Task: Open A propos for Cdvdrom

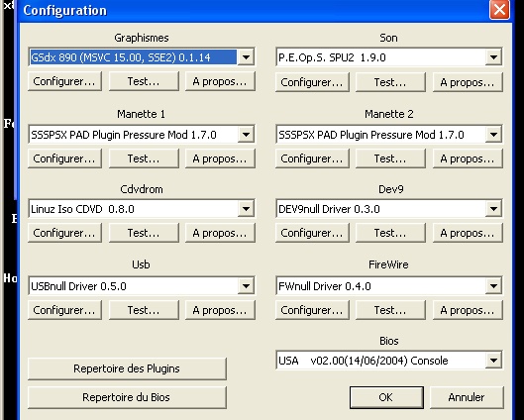Action: coord(220,233)
